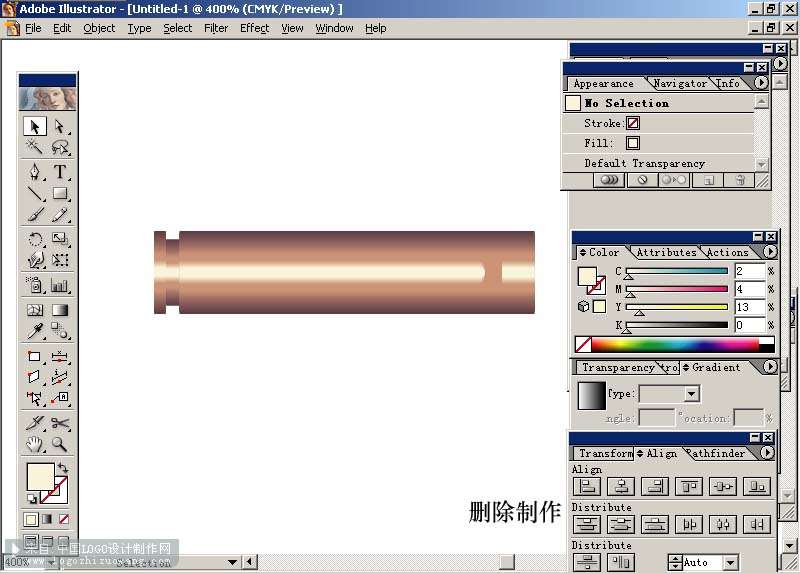800x573 pixels.
Task: Open the Object menu
Action: tap(99, 28)
